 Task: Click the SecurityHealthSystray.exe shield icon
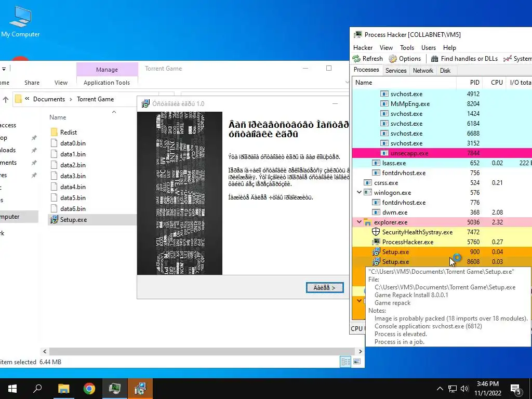(376, 232)
